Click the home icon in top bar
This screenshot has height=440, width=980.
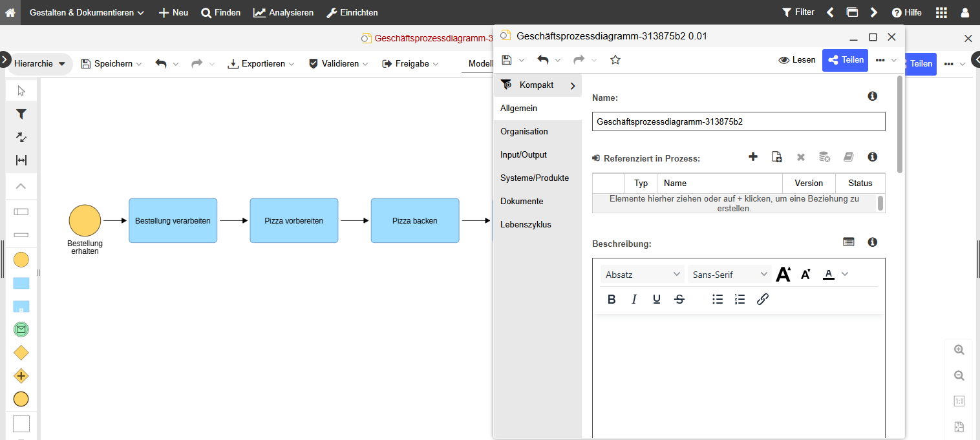[10, 12]
